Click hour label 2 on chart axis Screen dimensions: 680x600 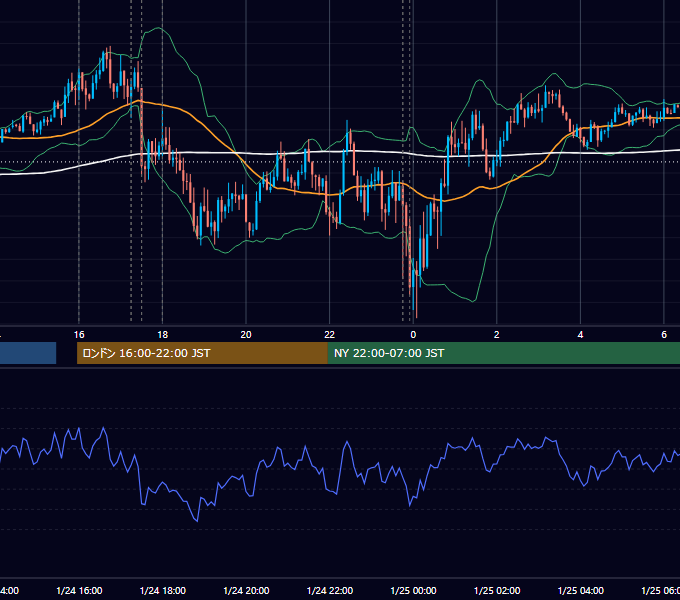pos(497,335)
